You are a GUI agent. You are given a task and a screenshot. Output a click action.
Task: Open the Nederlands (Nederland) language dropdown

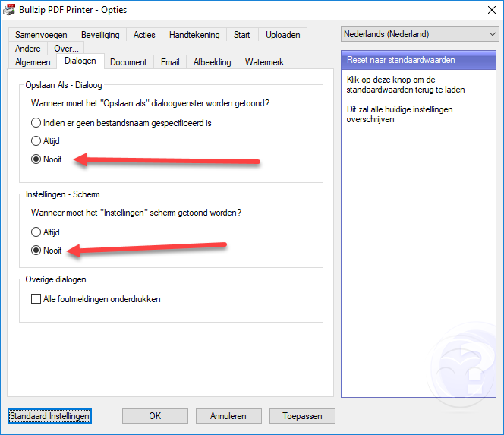coord(420,34)
